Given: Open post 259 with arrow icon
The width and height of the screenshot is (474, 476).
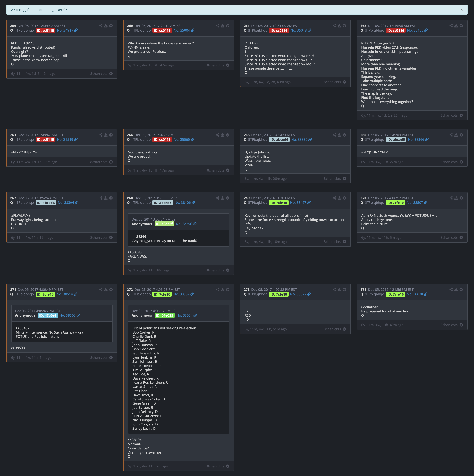Looking at the screenshot, I should (x=111, y=26).
